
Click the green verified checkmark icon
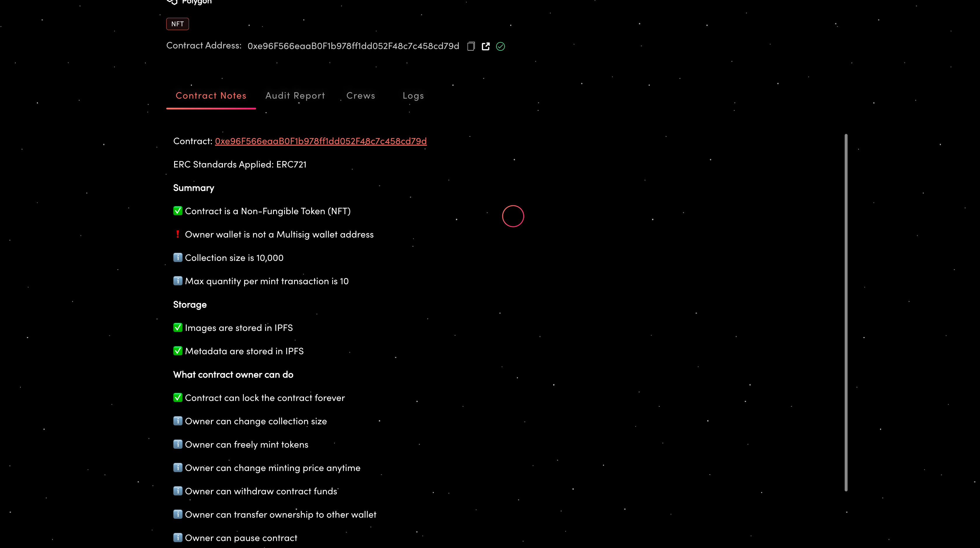point(500,46)
